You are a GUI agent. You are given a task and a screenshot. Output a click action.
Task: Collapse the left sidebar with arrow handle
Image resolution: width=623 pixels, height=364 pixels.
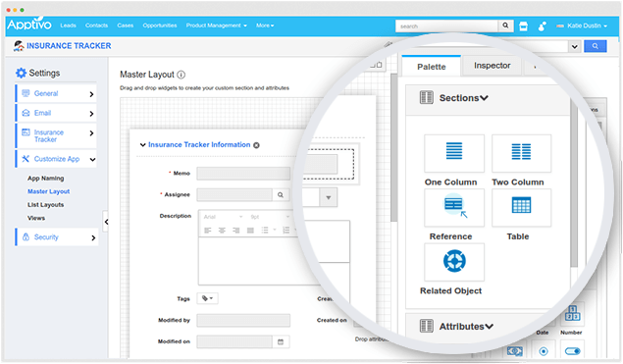click(106, 222)
